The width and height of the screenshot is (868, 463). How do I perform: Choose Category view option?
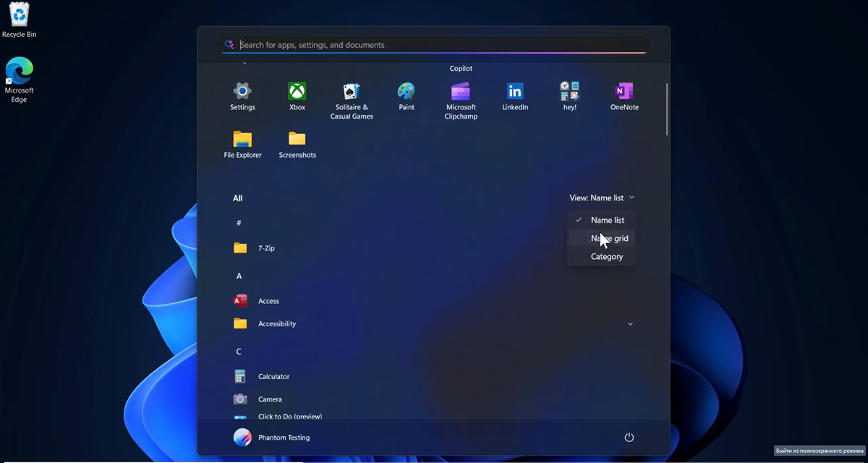click(601, 257)
